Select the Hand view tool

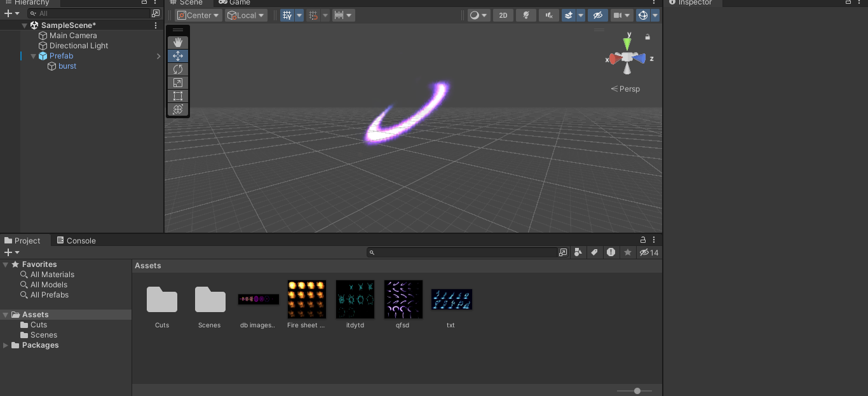[x=178, y=43]
